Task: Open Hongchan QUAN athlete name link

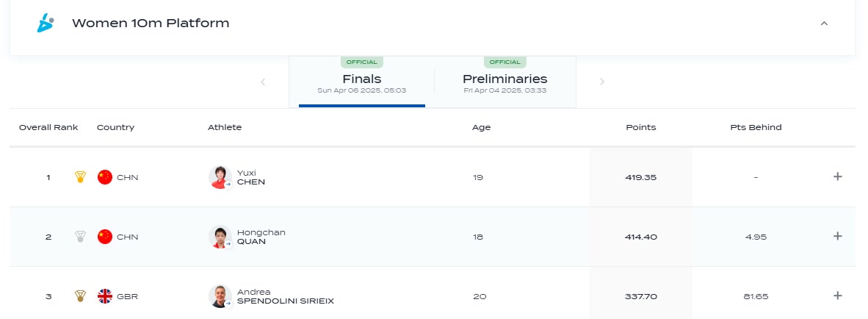Action: 261,237
